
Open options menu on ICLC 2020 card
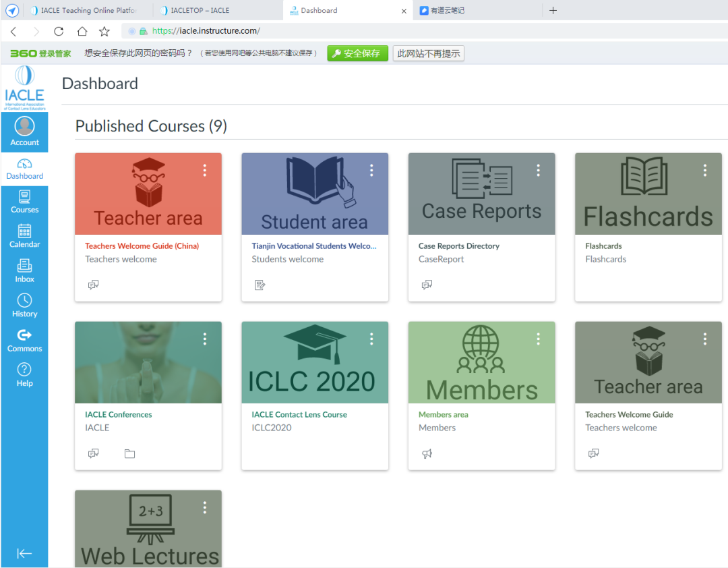pos(371,339)
